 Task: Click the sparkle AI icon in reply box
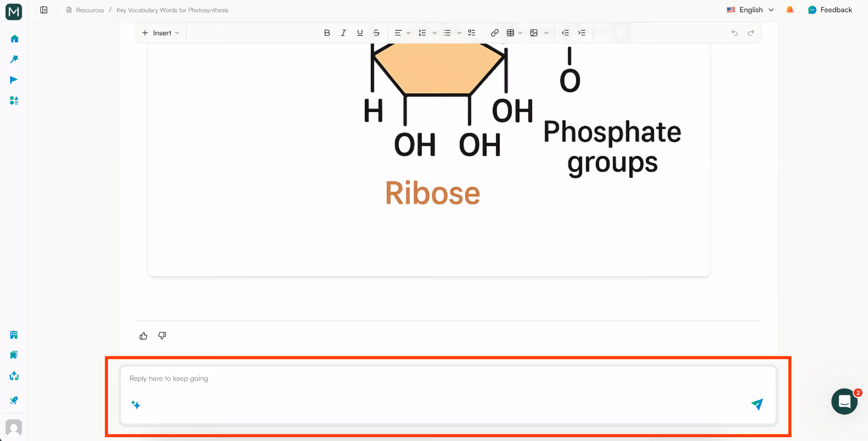136,405
